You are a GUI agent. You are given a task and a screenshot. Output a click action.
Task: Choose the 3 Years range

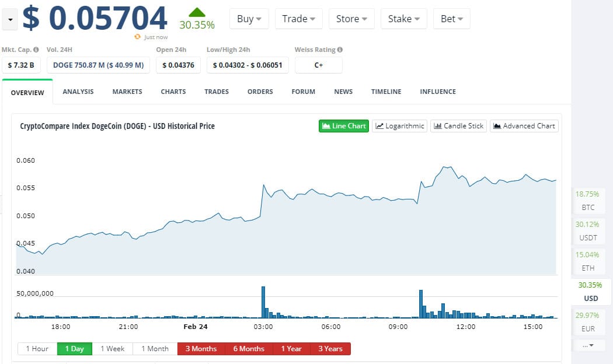pos(330,349)
